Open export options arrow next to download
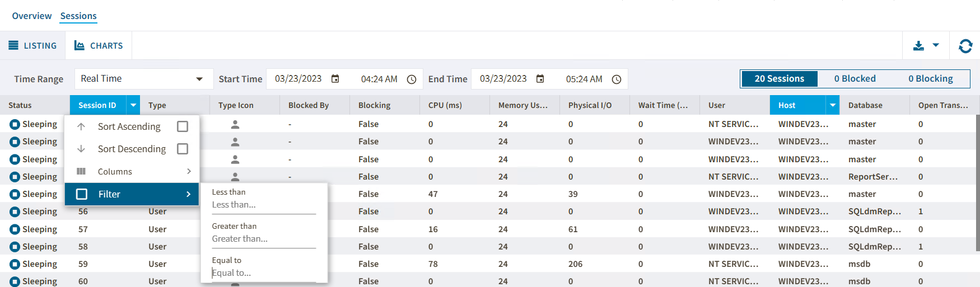 click(936, 45)
